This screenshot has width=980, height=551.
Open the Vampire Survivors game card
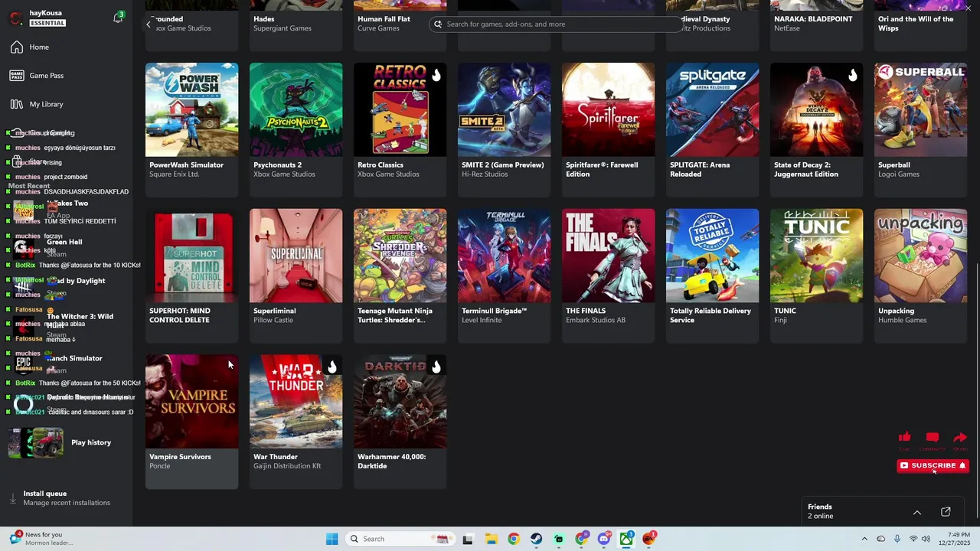pyautogui.click(x=191, y=422)
